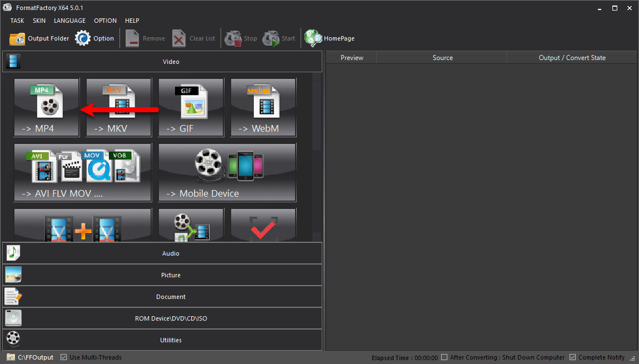Open the LANGUAGE menu
Image resolution: width=639 pixels, height=364 pixels.
click(69, 21)
